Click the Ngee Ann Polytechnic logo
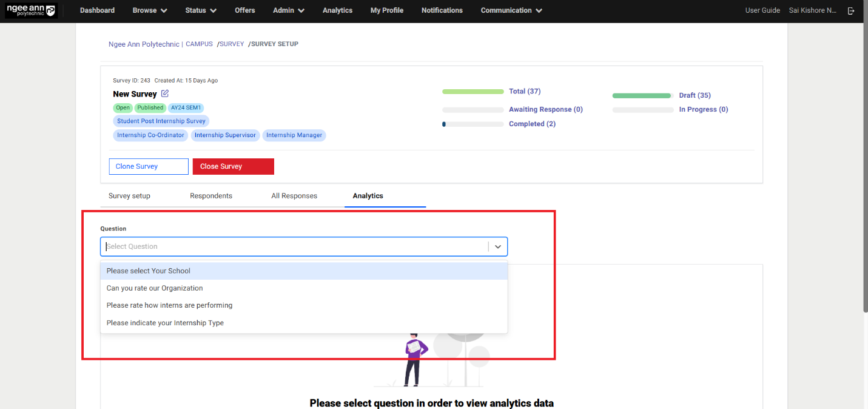The image size is (868, 409). [x=31, y=10]
